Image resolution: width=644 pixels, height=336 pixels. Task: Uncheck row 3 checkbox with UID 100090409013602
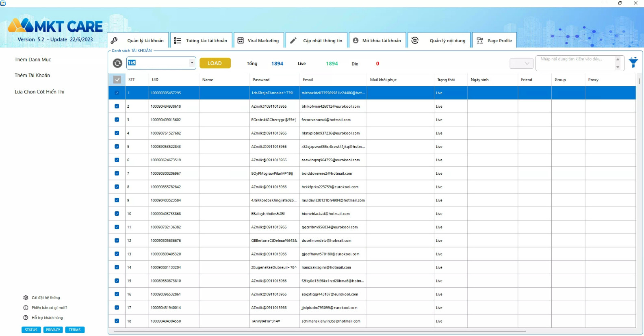tap(117, 119)
